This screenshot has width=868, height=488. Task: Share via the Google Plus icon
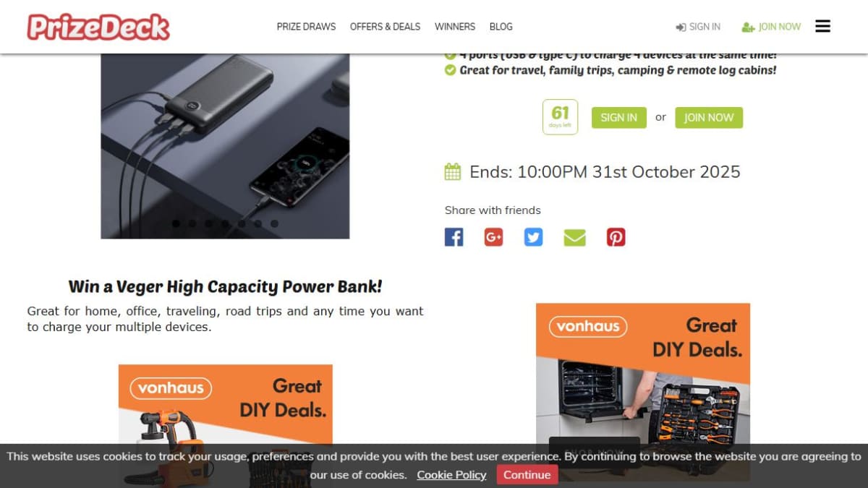pyautogui.click(x=493, y=237)
